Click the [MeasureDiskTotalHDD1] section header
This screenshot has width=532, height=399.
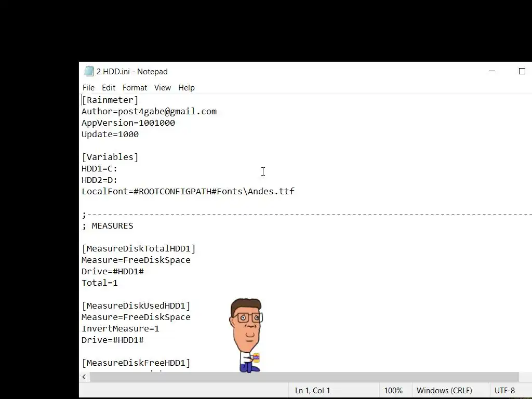[138, 248]
